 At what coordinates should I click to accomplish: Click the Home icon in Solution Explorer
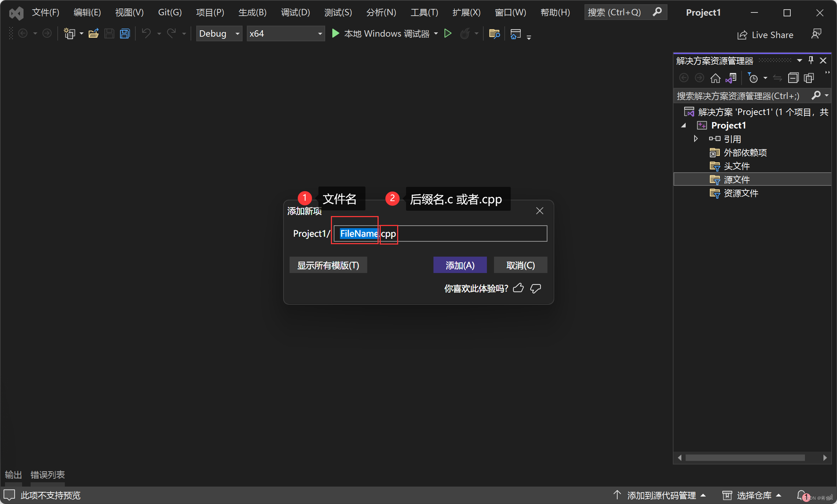click(x=715, y=78)
